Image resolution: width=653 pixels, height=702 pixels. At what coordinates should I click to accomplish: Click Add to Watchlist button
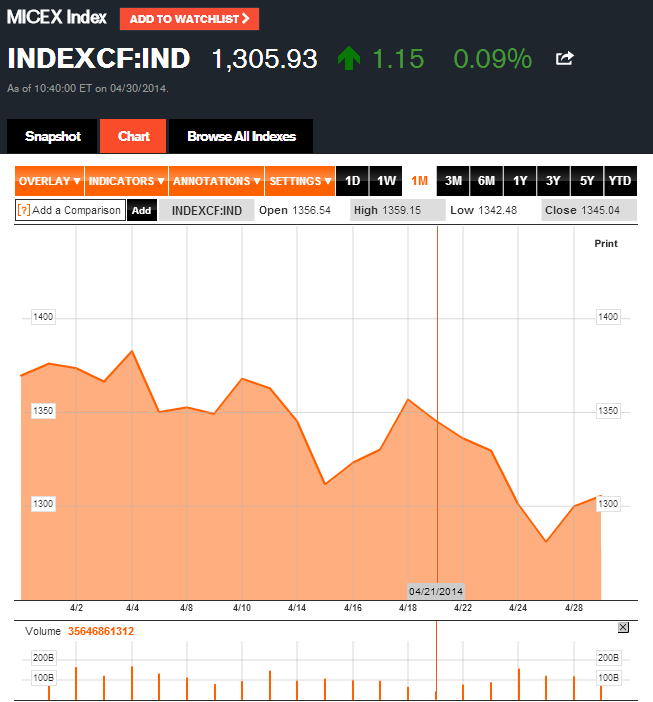(189, 19)
